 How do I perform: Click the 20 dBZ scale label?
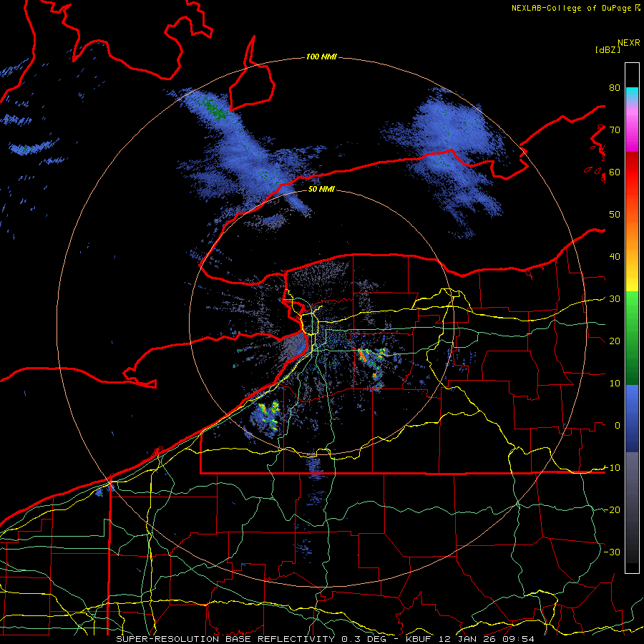[615, 341]
